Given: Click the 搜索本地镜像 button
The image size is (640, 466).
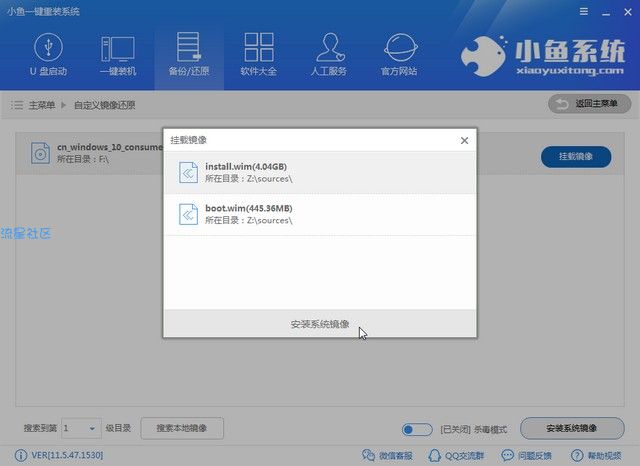Looking at the screenshot, I should point(182,428).
